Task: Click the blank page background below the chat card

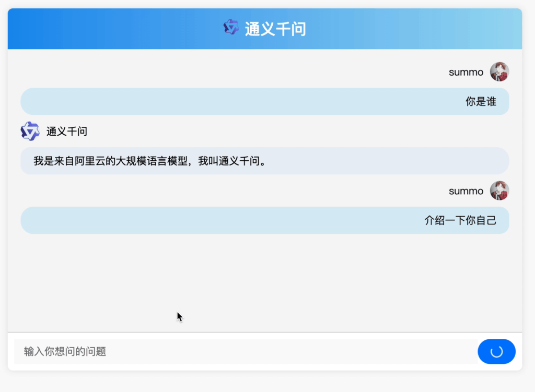Action: [x=264, y=382]
